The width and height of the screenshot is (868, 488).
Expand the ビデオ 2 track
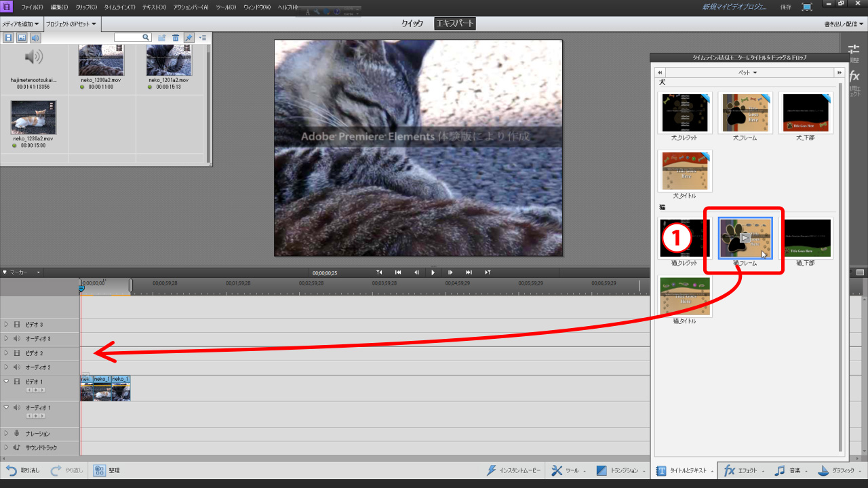click(6, 353)
